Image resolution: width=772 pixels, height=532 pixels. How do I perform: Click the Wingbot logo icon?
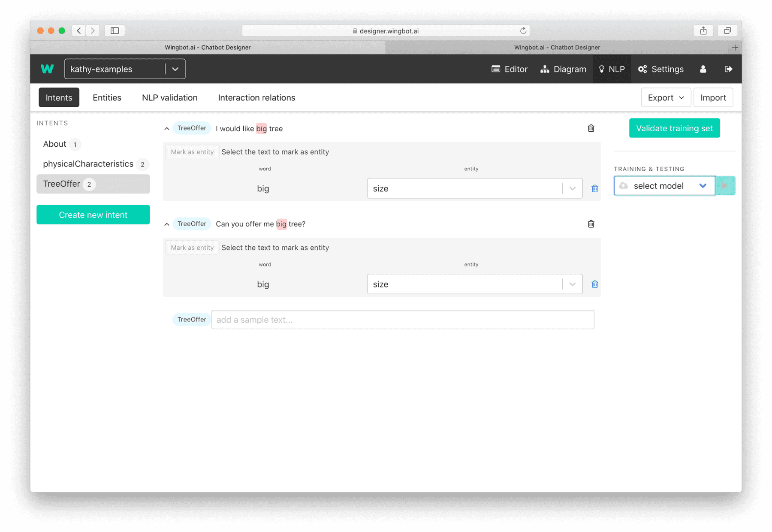47,69
